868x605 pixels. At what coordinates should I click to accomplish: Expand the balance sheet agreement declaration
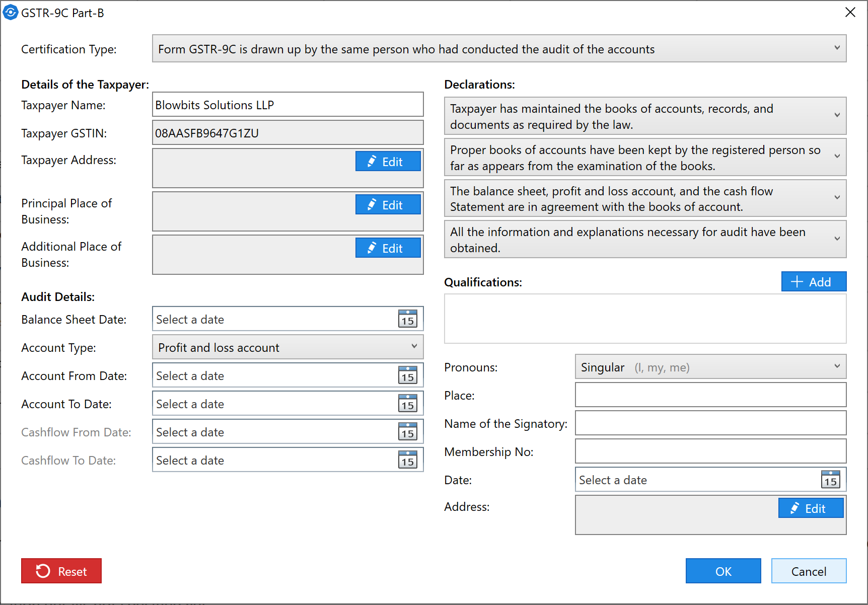coord(837,198)
